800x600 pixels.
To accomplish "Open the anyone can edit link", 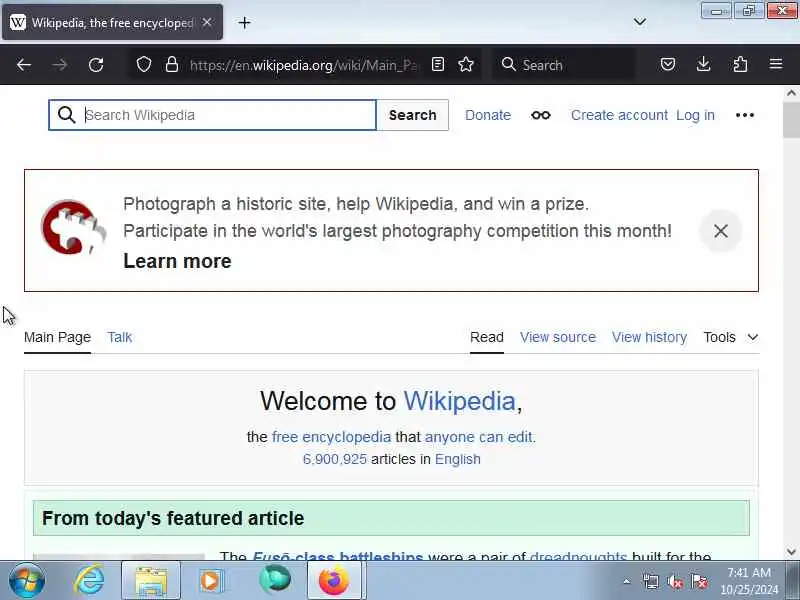I will 479,437.
